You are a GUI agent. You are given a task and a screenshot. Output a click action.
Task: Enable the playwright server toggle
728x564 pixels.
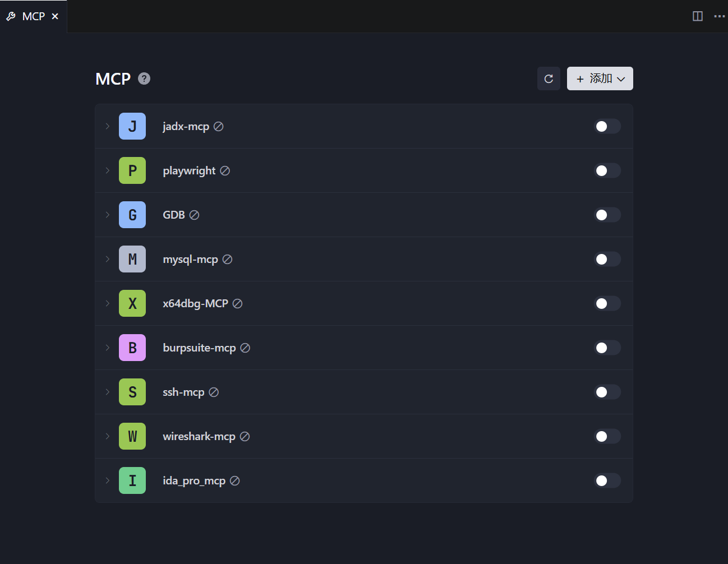point(607,170)
